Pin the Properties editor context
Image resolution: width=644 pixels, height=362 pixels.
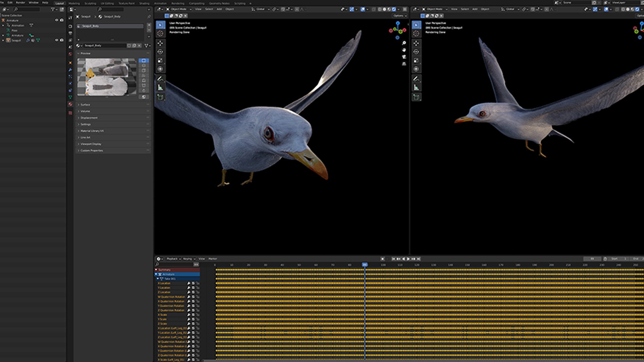149,16
